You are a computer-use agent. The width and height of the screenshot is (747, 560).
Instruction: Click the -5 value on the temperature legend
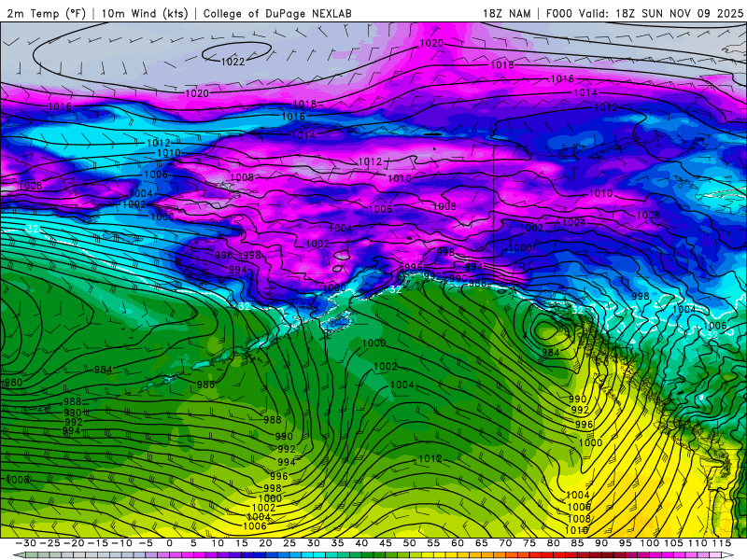tap(146, 543)
